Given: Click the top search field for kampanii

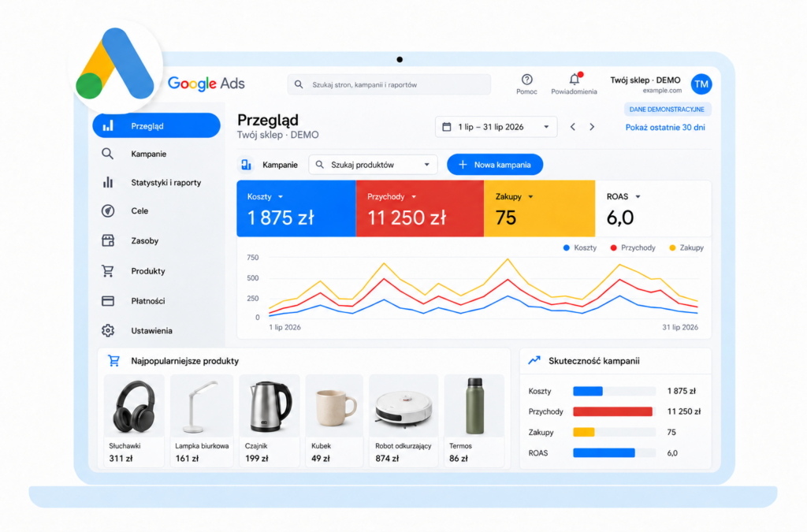Looking at the screenshot, I should click(x=389, y=84).
